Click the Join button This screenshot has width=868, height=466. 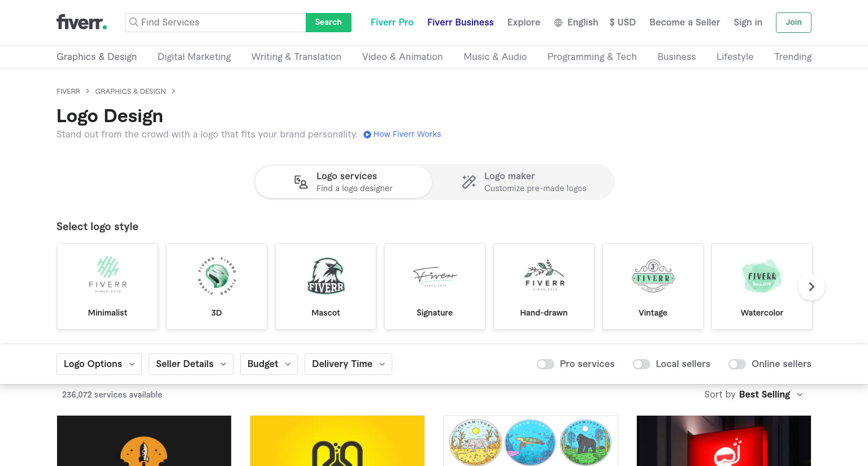793,23
